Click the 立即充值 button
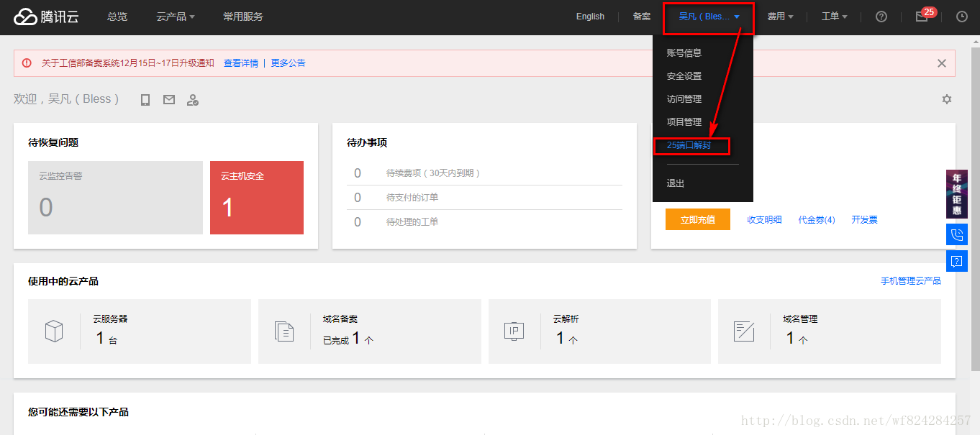 698,219
